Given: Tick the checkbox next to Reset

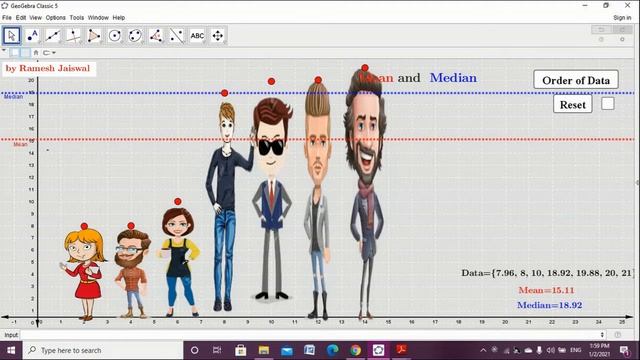Looking at the screenshot, I should coord(608,103).
